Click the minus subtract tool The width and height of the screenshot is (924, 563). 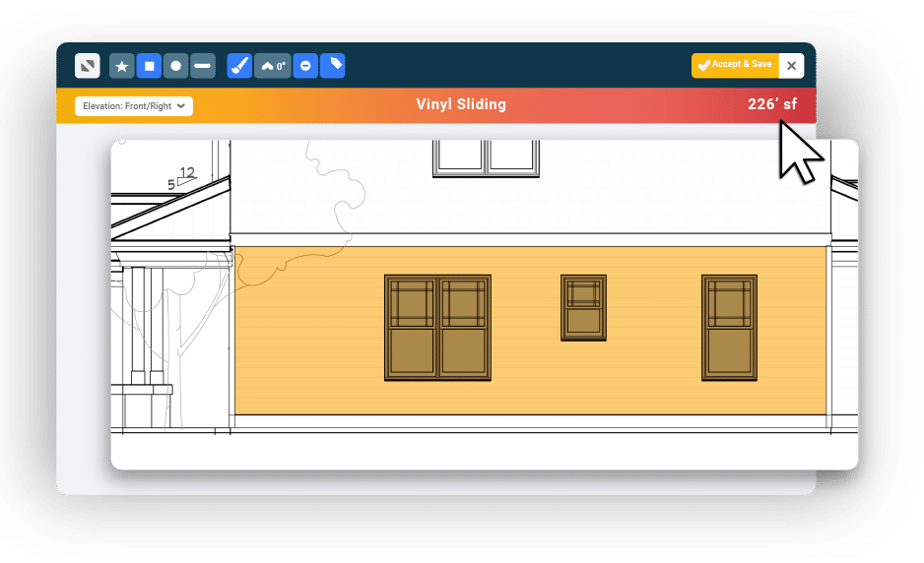(305, 66)
